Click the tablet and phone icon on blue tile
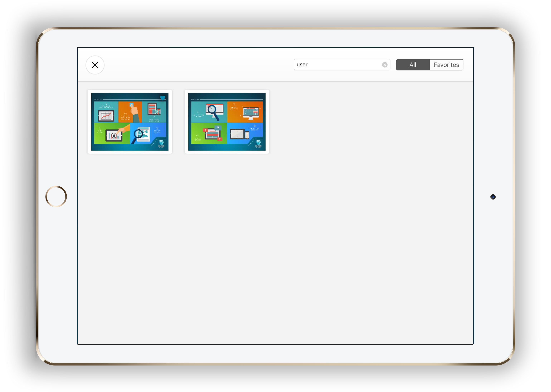The height and width of the screenshot is (392, 551). 239,134
